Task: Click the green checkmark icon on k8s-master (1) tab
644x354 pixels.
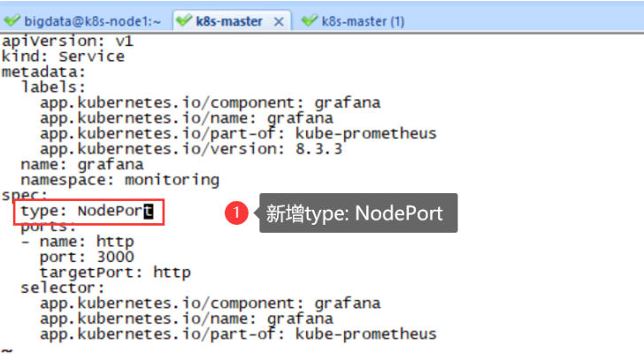Action: (310, 20)
